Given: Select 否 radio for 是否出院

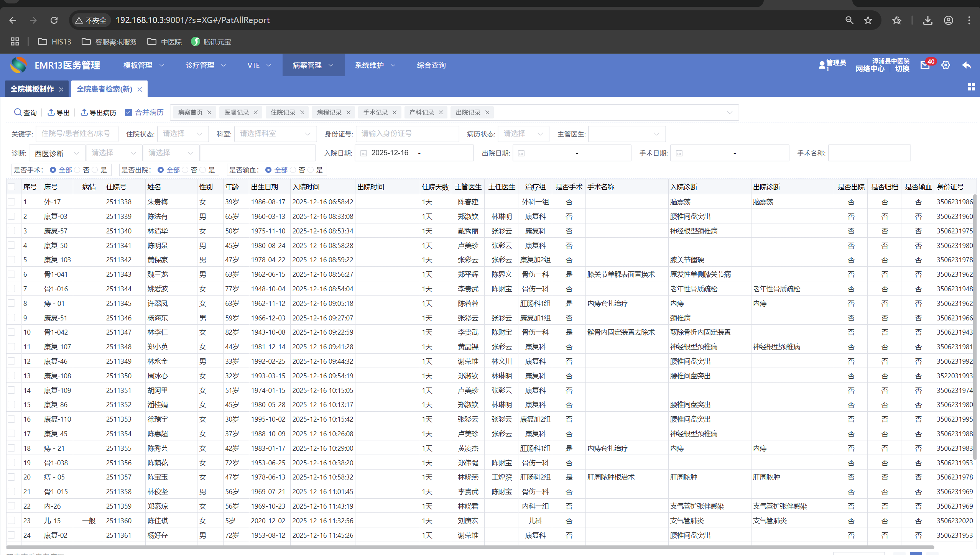Looking at the screenshot, I should click(x=186, y=170).
